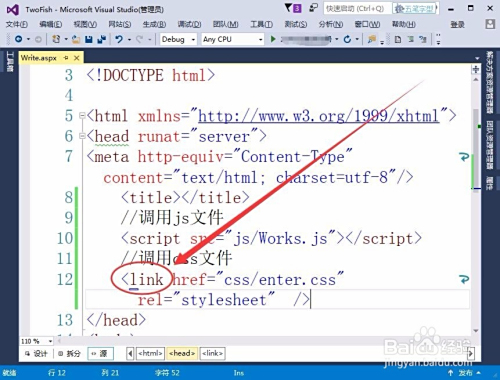500x380 pixels.
Task: Start debugging with the green play icon
Action: click(273, 39)
